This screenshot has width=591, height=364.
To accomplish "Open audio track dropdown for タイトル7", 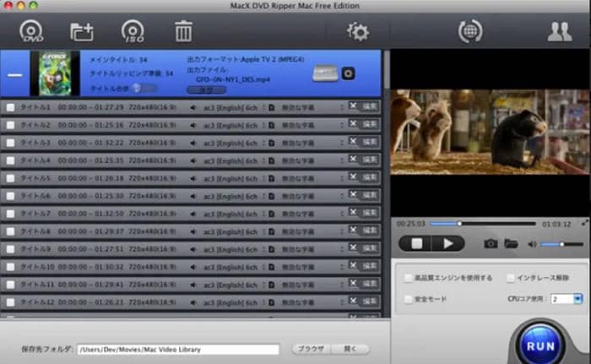I will coord(263,215).
